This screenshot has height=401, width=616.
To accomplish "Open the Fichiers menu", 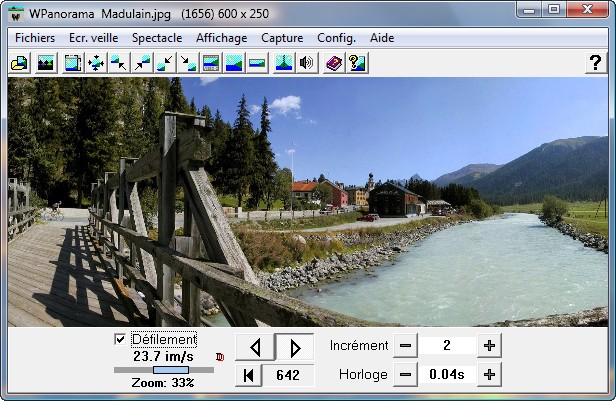I will coord(35,38).
